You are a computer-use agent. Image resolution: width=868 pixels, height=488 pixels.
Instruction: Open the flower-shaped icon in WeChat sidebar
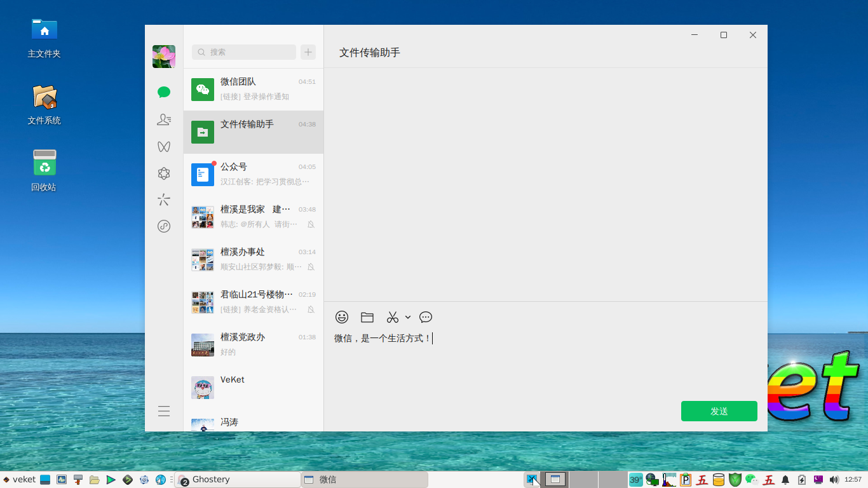pyautogui.click(x=164, y=173)
